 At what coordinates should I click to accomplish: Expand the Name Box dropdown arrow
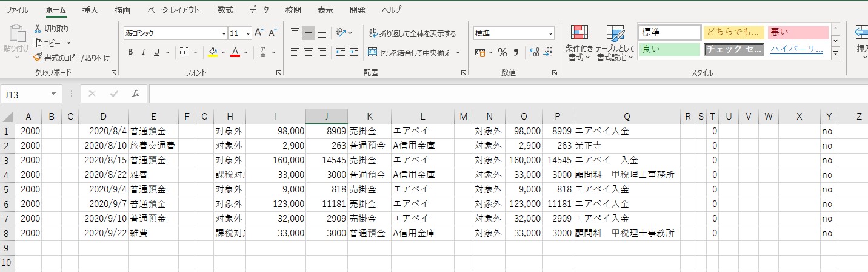pyautogui.click(x=54, y=94)
